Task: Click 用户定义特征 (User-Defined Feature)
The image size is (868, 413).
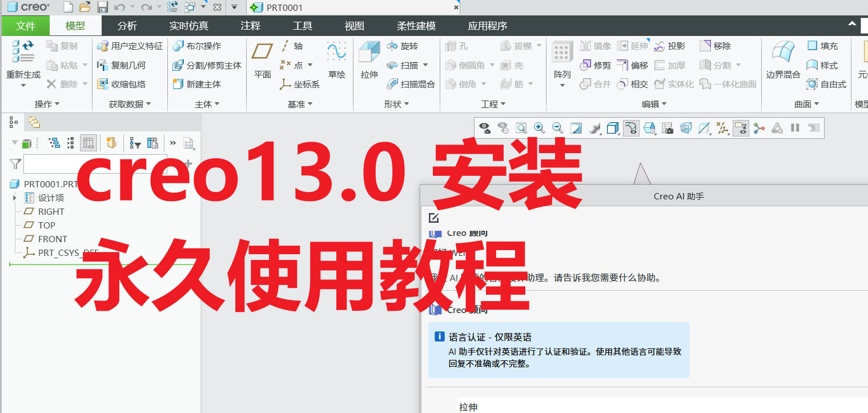Action: coord(130,46)
